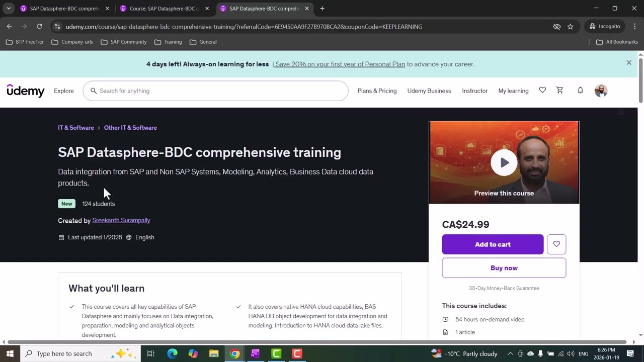Expand the tab search dropdown
The height and width of the screenshot is (362, 644).
pyautogui.click(x=9, y=9)
